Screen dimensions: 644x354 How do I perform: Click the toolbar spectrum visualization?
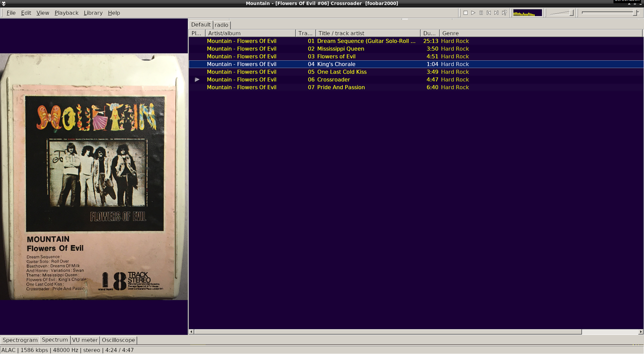tap(527, 13)
